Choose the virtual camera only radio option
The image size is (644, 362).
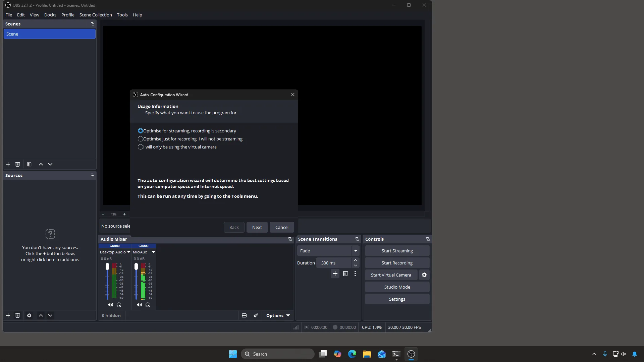point(141,147)
